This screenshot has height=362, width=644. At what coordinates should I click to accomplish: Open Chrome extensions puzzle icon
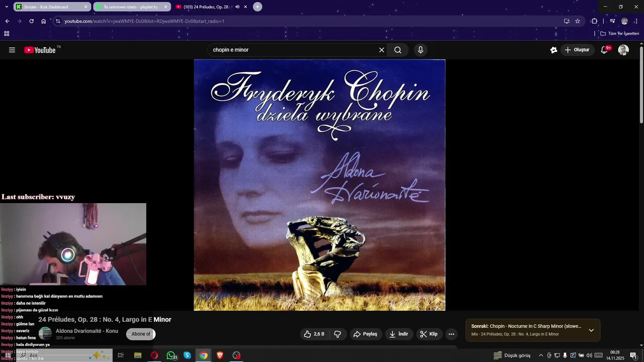click(x=594, y=21)
